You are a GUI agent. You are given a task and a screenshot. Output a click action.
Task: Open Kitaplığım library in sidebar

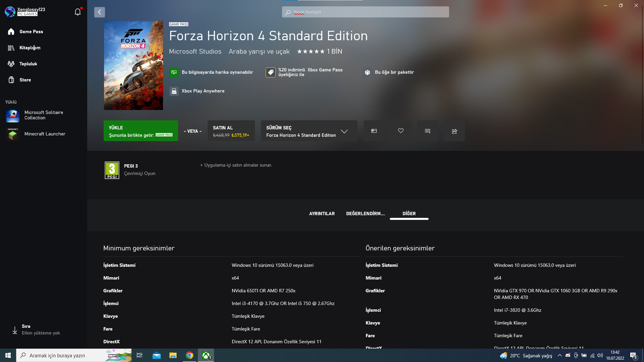(x=30, y=48)
